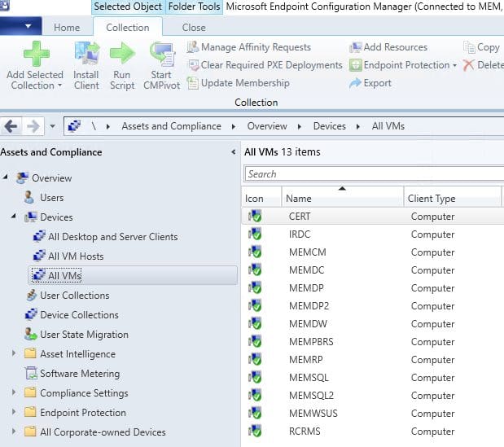Sort by the Client Type column header
Screen dimensions: 504x447
click(x=453, y=196)
